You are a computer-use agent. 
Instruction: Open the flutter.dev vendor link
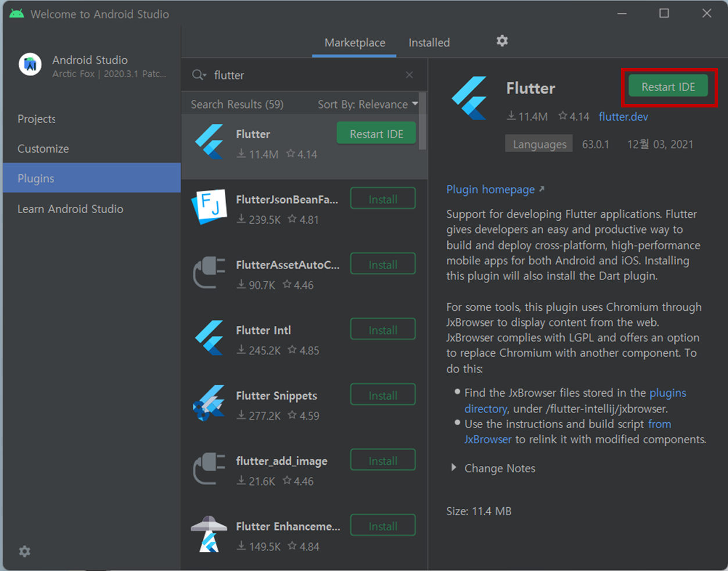(x=623, y=116)
